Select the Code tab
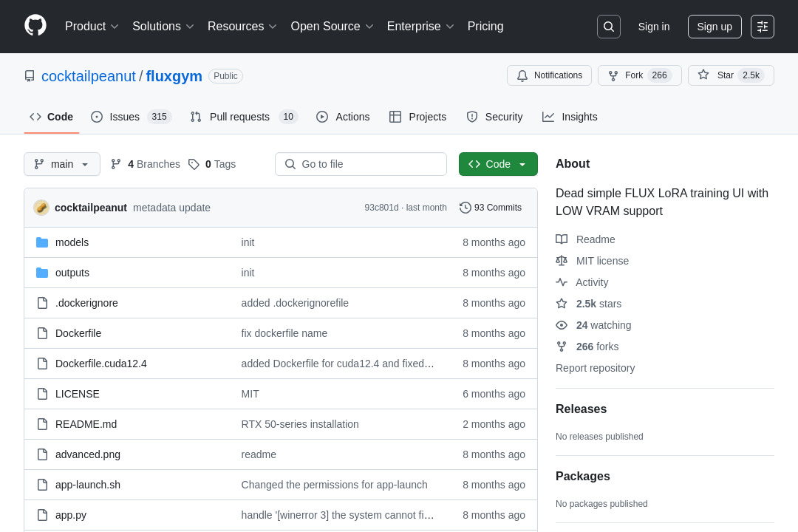The height and width of the screenshot is (532, 798). point(52,117)
